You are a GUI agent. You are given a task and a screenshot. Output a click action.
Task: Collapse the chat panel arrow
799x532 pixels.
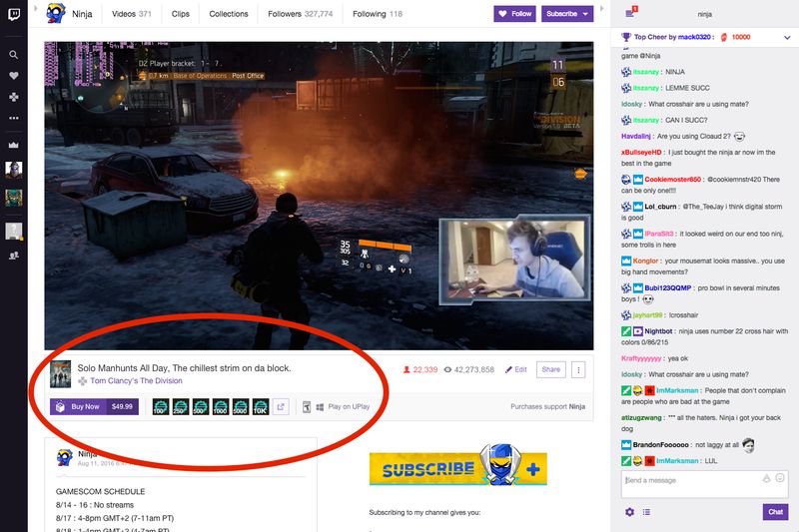602,8
